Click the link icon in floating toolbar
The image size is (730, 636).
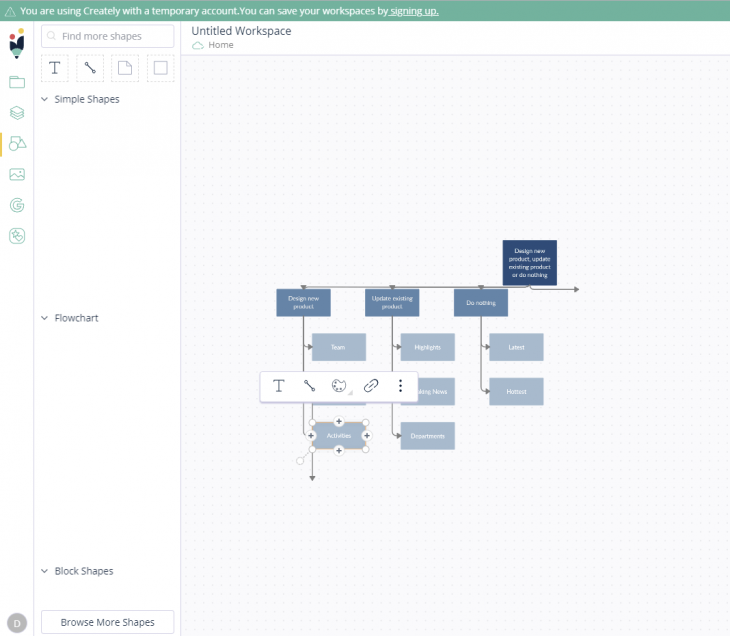(371, 386)
